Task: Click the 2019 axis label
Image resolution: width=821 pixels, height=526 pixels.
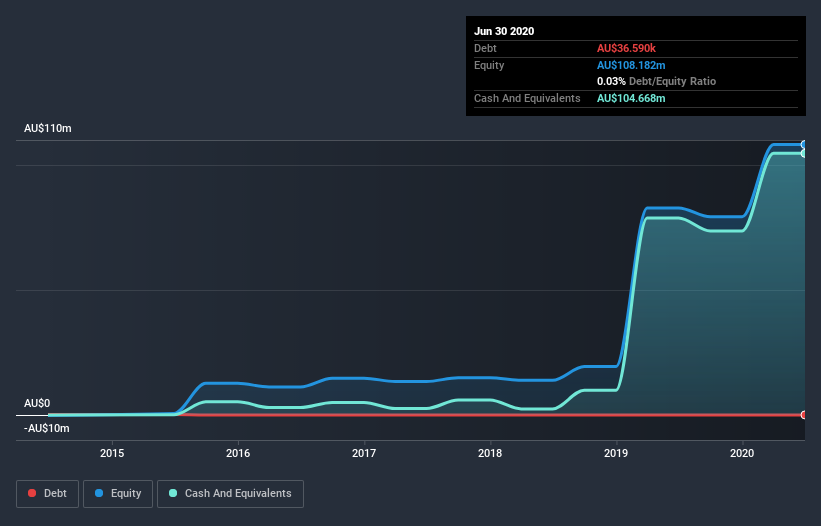Action: 616,453
